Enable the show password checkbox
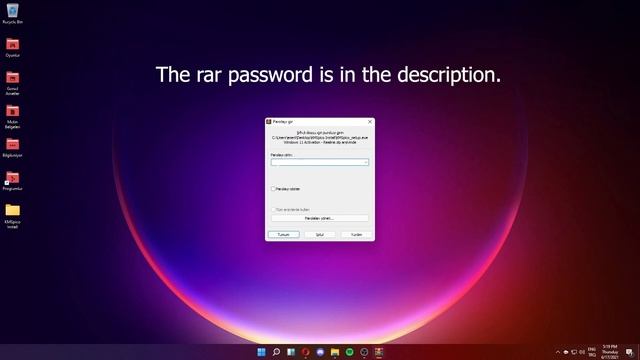 (x=273, y=189)
